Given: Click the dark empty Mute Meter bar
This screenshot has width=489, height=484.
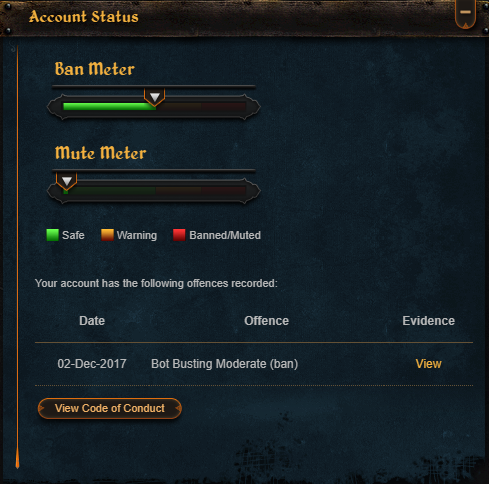Looking at the screenshot, I should click(157, 191).
